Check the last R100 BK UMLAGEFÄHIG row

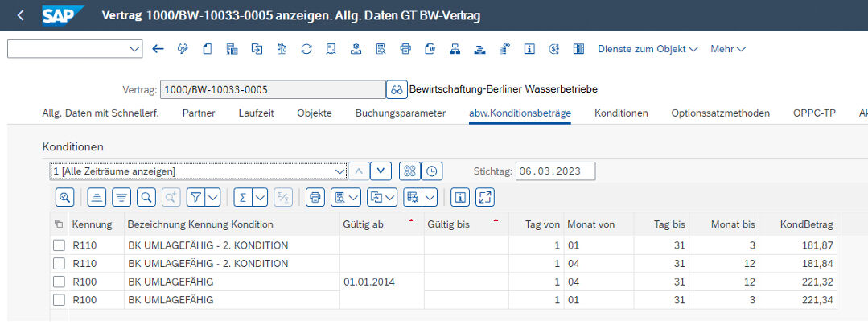pyautogui.click(x=59, y=300)
